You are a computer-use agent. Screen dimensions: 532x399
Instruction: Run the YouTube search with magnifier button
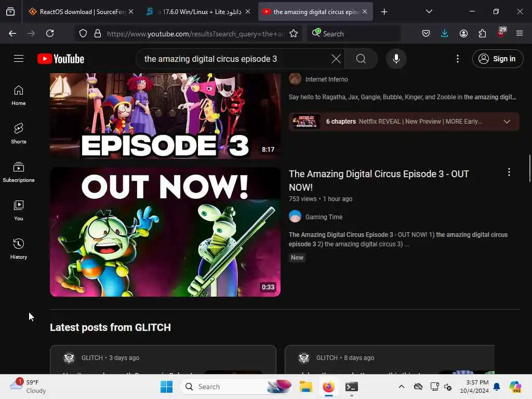click(x=361, y=59)
